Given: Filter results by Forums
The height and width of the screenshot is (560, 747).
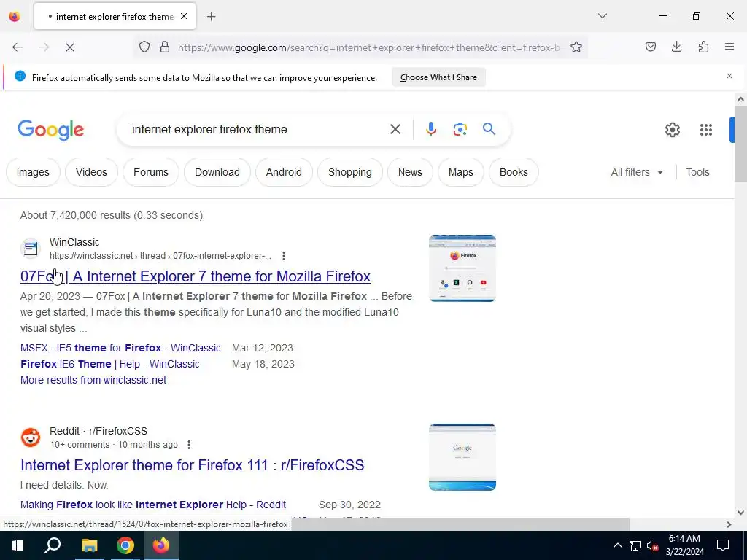Looking at the screenshot, I should (151, 172).
